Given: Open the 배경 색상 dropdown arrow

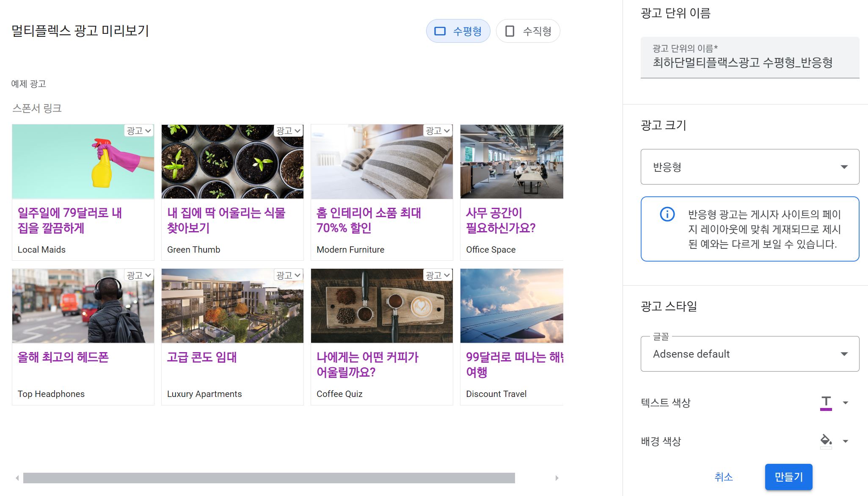Looking at the screenshot, I should [846, 441].
